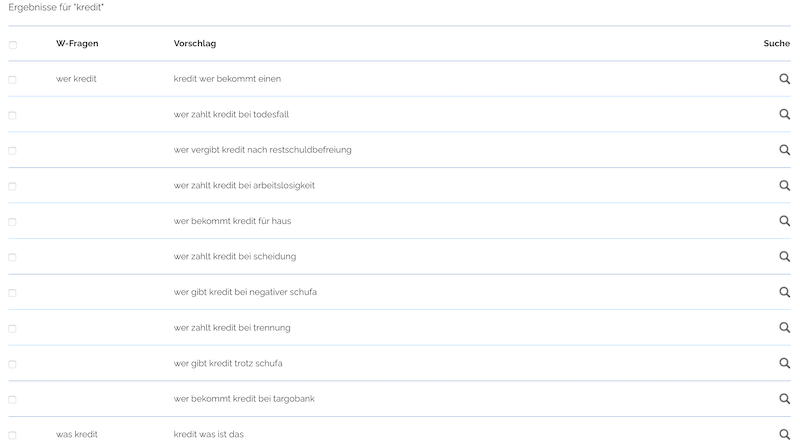Tick checkbox for 'wer zahlt kredit bei todesfall'
800x448 pixels.
(x=13, y=115)
